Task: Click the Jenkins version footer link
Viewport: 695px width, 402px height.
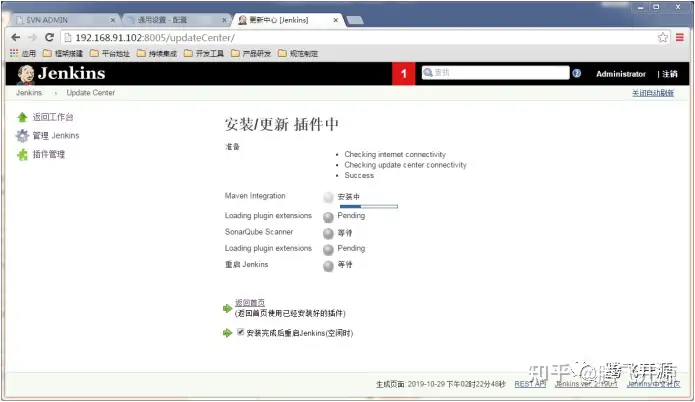Action: pos(586,384)
